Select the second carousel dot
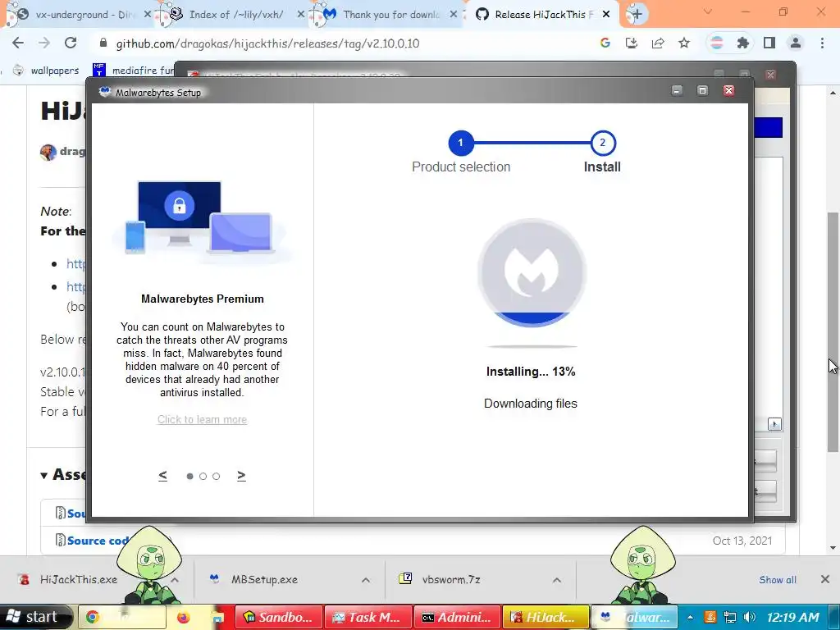The width and height of the screenshot is (840, 630). 203,477
